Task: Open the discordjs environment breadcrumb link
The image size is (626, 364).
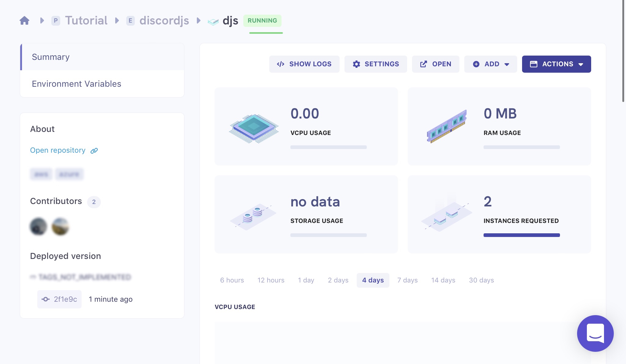Action: [164, 21]
